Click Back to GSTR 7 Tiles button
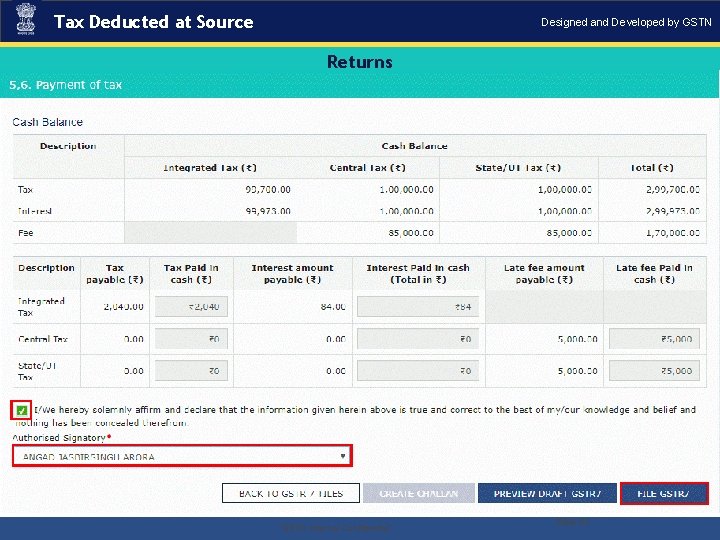 click(291, 494)
